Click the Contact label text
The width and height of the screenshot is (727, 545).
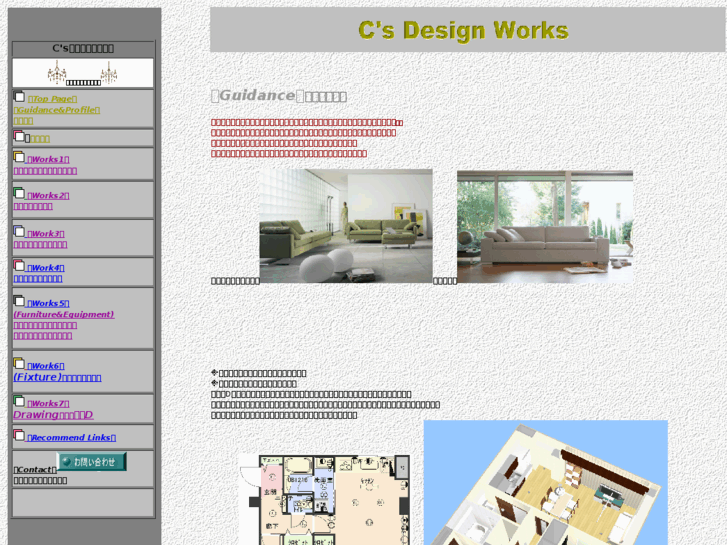point(35,470)
